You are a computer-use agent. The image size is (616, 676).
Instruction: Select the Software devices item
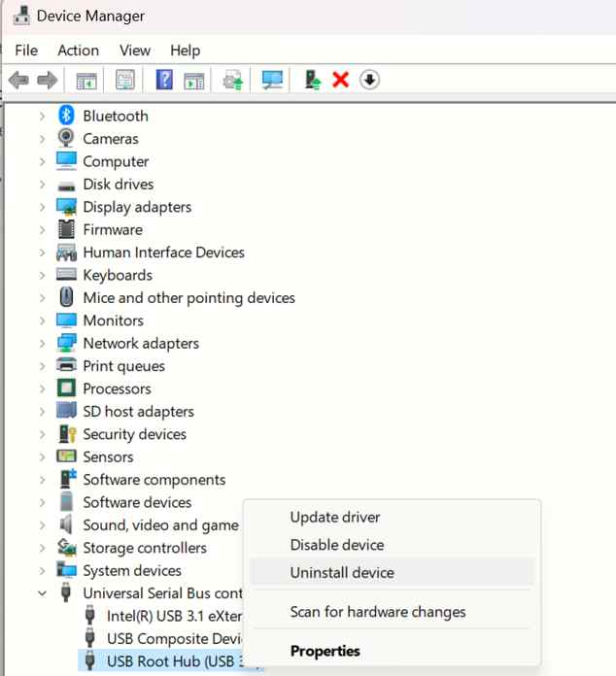137,502
